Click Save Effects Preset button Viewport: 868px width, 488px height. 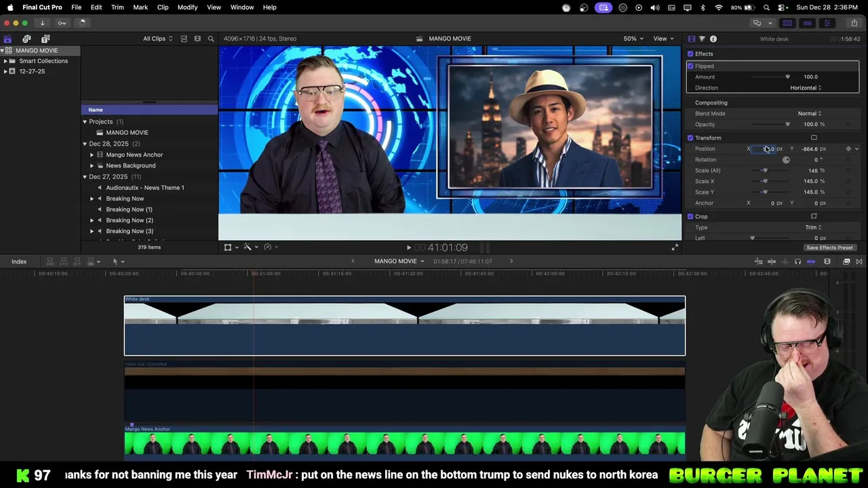(x=829, y=247)
